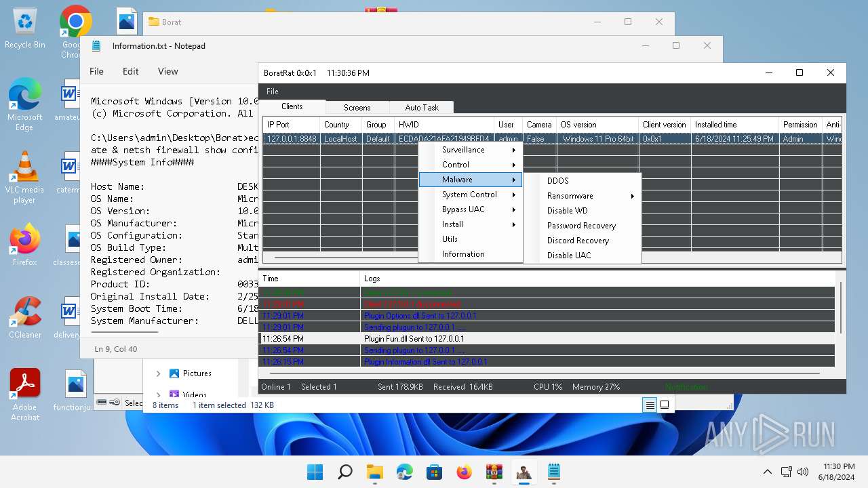This screenshot has width=868, height=488.
Task: Open Microsoft Store from the taskbar
Action: 435,472
